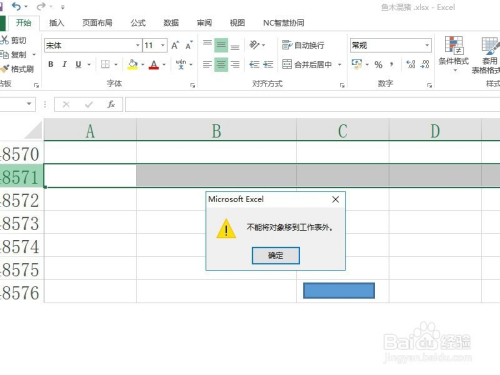Open 审阅 tab
The width and height of the screenshot is (500, 375).
[204, 23]
